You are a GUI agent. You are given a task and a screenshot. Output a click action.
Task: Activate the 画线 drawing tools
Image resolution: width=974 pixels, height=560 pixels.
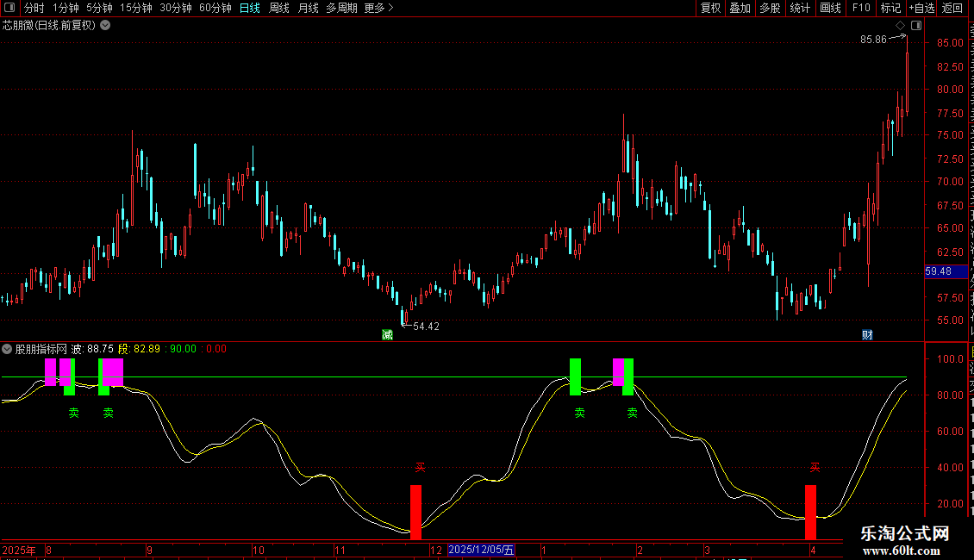click(x=830, y=8)
